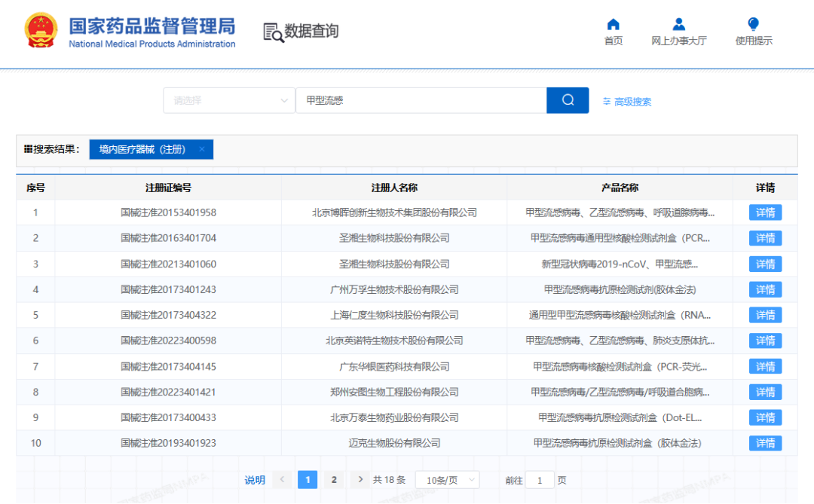814x504 pixels.
Task: Click the 网上办事大厅 navigation label
Action: 678,41
